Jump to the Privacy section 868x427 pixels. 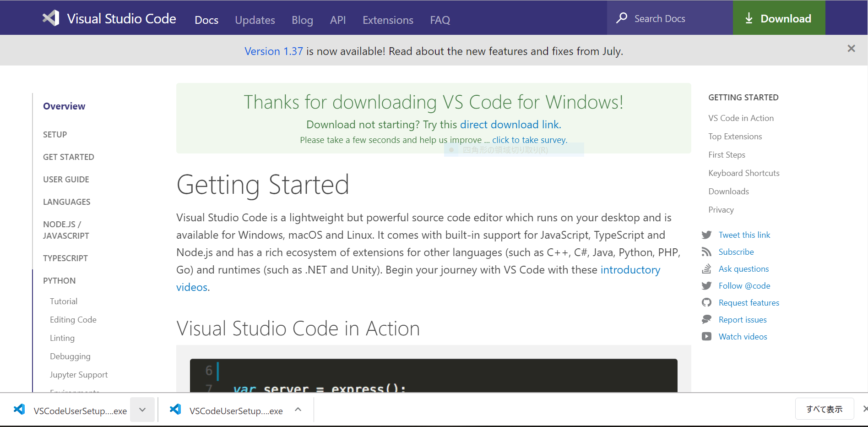(x=721, y=210)
